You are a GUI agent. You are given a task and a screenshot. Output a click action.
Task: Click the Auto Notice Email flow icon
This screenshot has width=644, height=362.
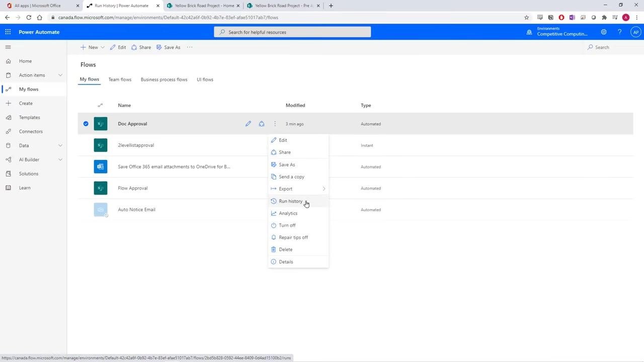click(x=101, y=210)
